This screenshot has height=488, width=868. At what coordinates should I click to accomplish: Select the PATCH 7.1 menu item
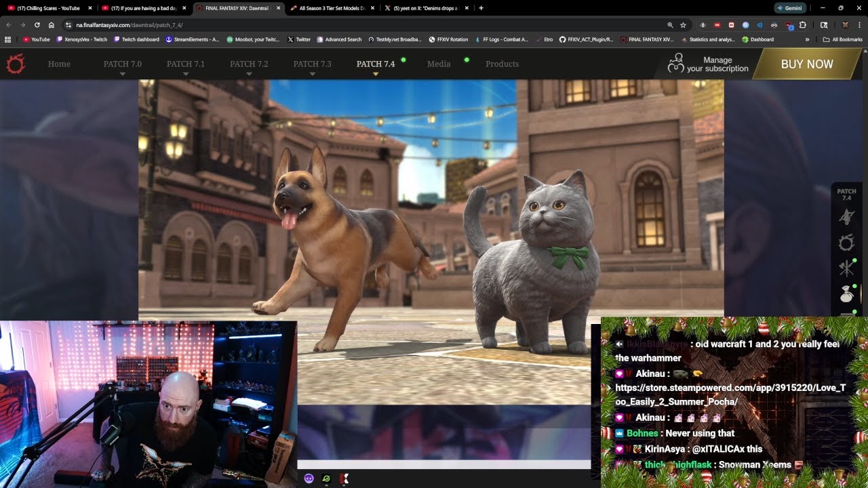click(186, 64)
